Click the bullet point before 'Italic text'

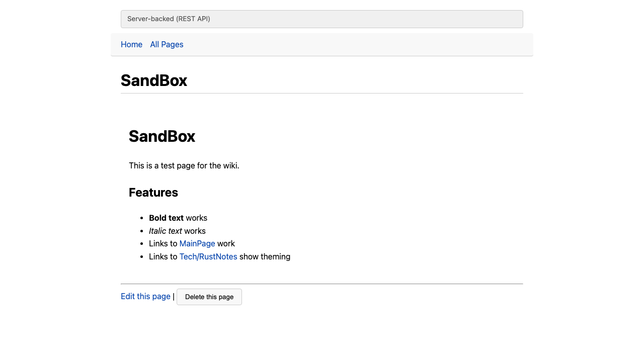(141, 231)
